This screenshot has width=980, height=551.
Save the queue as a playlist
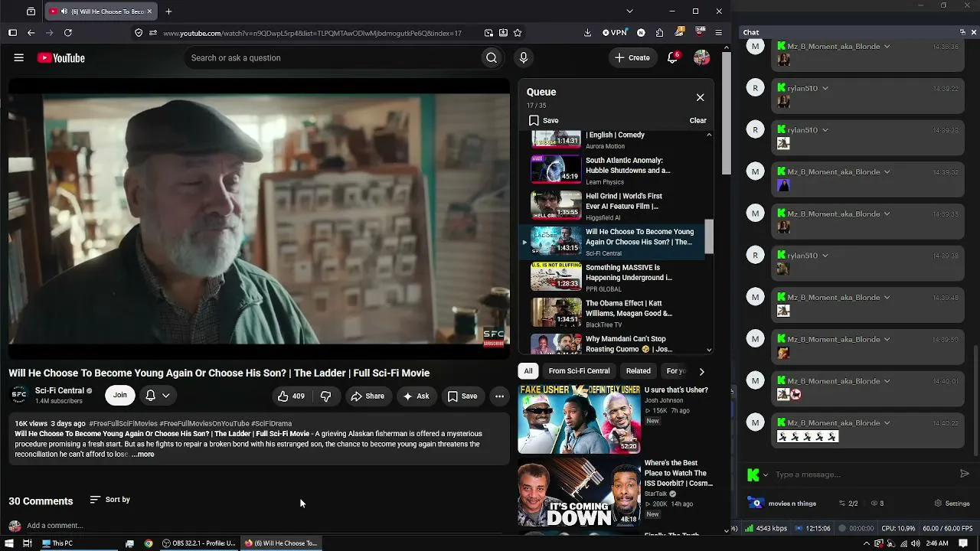point(544,120)
